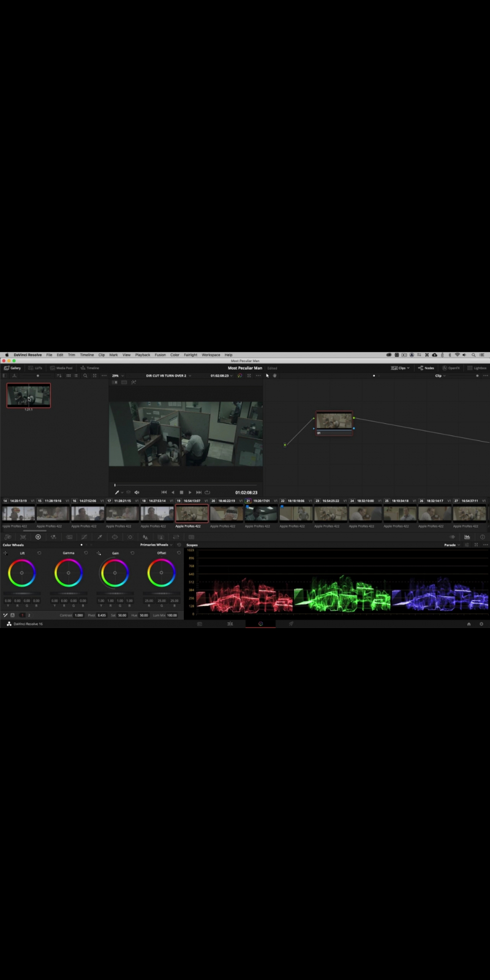Open the Parade scope type dropdown
This screenshot has width=490, height=980.
[451, 545]
